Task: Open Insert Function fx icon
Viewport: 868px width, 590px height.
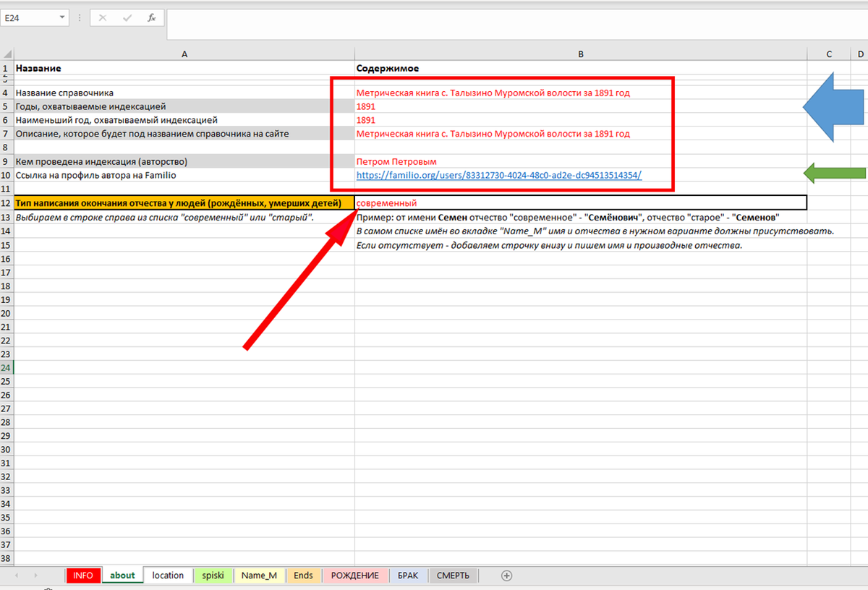Action: point(152,18)
